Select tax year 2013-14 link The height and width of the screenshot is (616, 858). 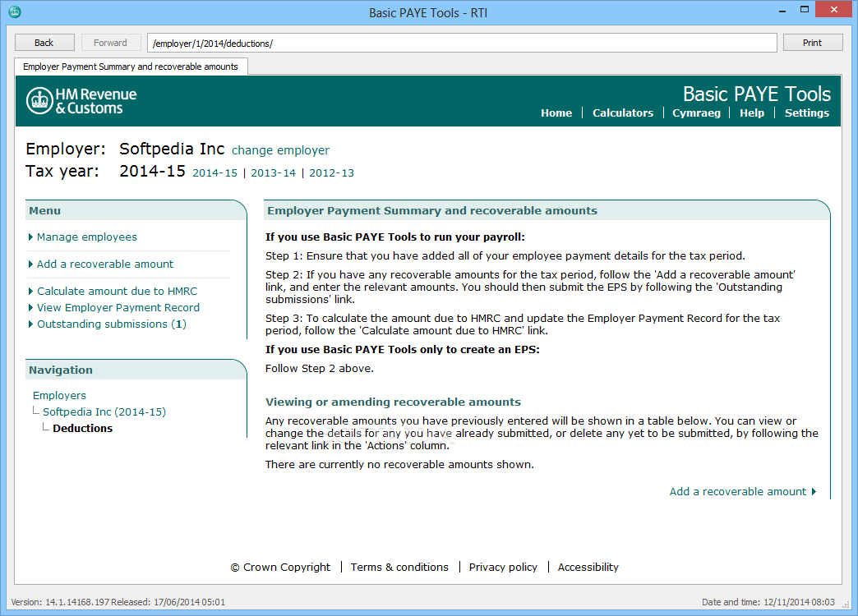[273, 172]
